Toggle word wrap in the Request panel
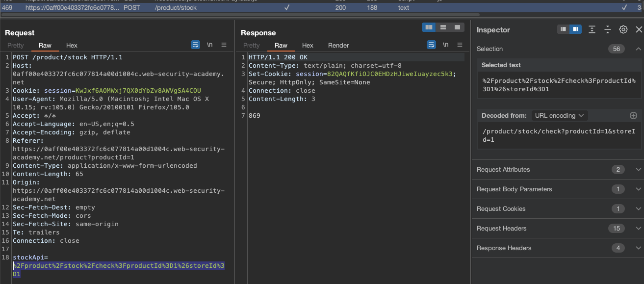Screen dimensions: 644x284 pyautogui.click(x=195, y=45)
